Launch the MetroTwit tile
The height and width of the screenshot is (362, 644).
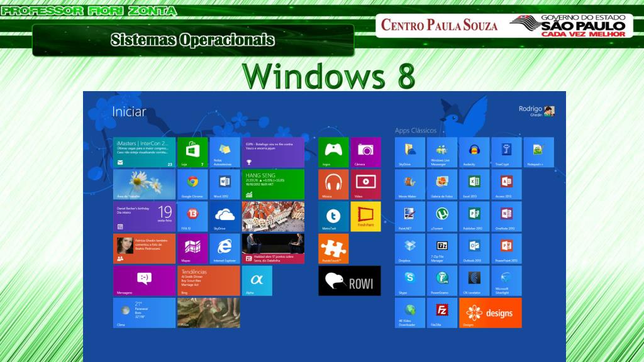pyautogui.click(x=333, y=216)
